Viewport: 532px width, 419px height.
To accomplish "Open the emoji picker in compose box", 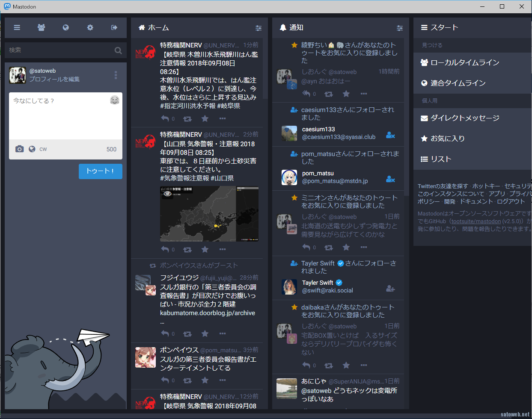I will tap(114, 100).
